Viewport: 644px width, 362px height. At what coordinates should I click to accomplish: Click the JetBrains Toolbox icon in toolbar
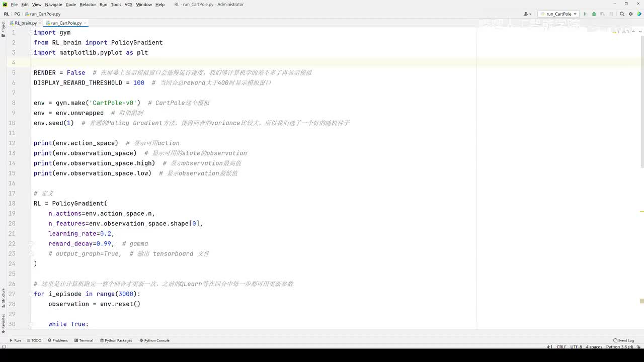tap(639, 14)
